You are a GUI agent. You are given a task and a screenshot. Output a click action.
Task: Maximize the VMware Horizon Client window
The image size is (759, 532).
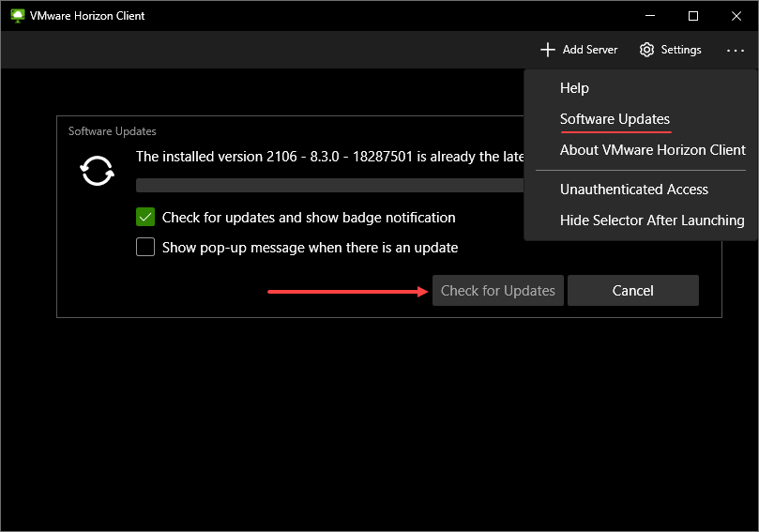(x=693, y=16)
